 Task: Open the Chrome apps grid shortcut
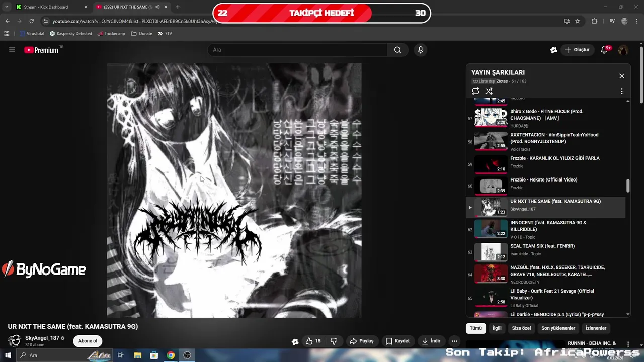point(7,34)
